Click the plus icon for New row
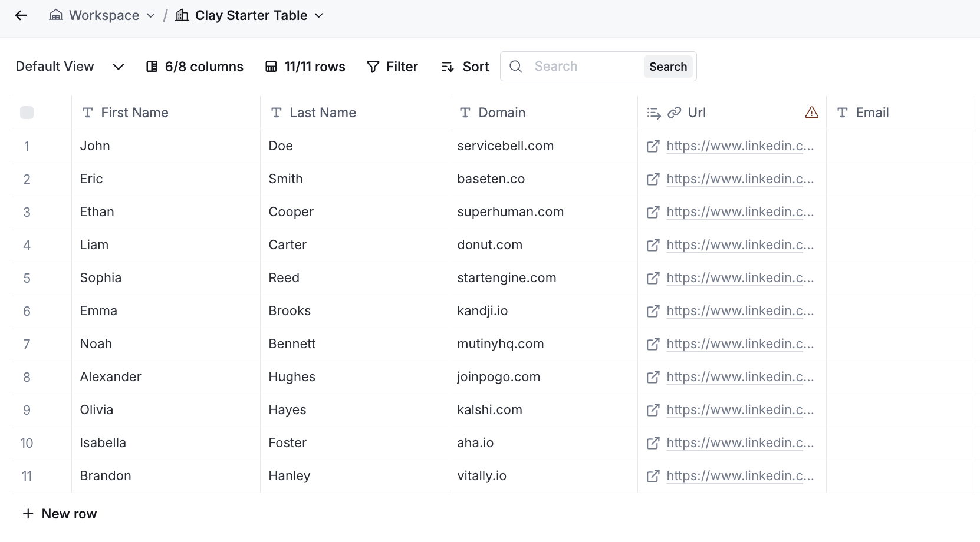 (28, 514)
